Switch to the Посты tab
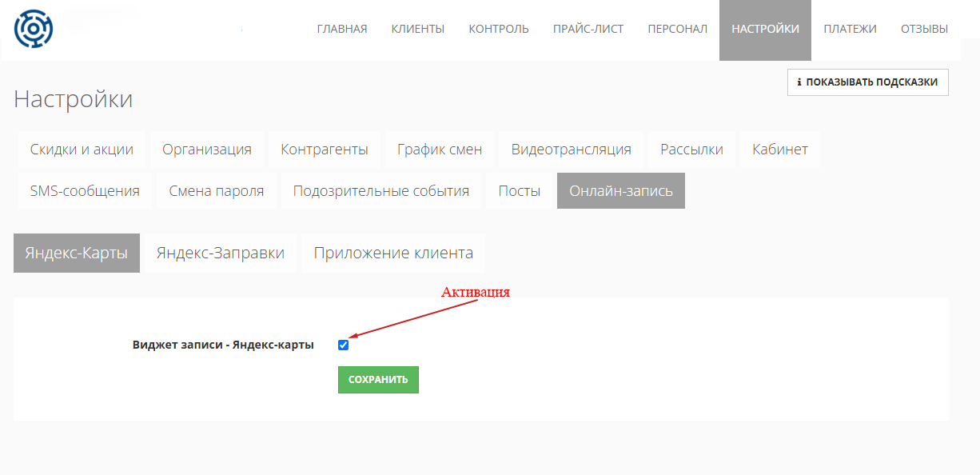The height and width of the screenshot is (475, 980). tap(520, 191)
